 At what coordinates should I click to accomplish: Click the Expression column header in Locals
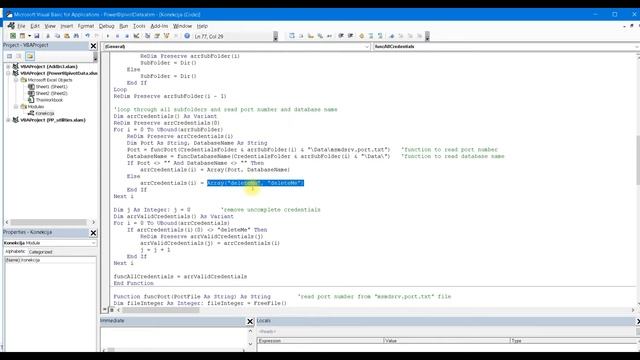pyautogui.click(x=320, y=340)
